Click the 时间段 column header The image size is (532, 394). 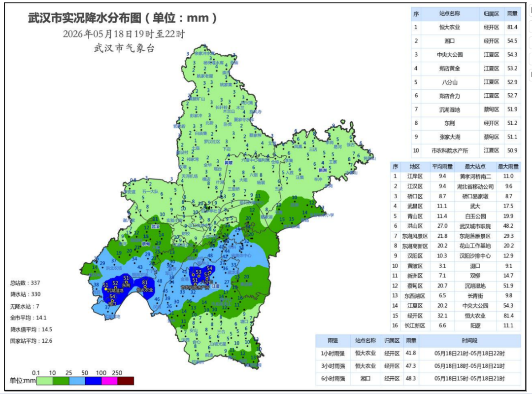tap(469, 341)
